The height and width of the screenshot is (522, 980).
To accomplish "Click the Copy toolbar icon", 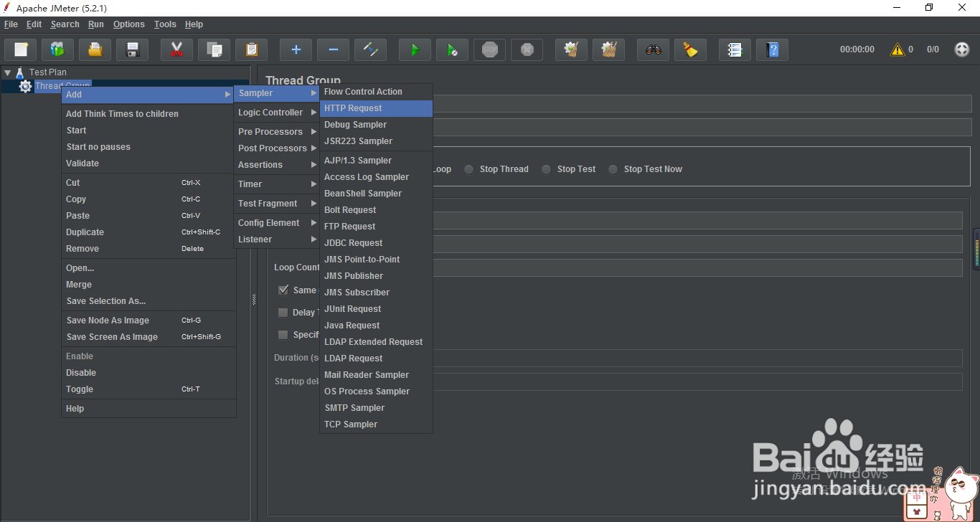I will (x=215, y=49).
